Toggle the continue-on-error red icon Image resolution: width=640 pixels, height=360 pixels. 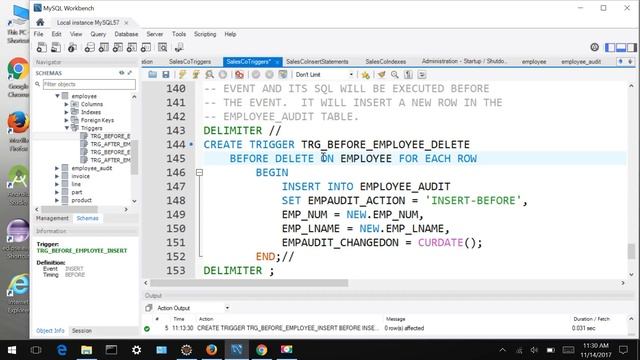(x=239, y=75)
